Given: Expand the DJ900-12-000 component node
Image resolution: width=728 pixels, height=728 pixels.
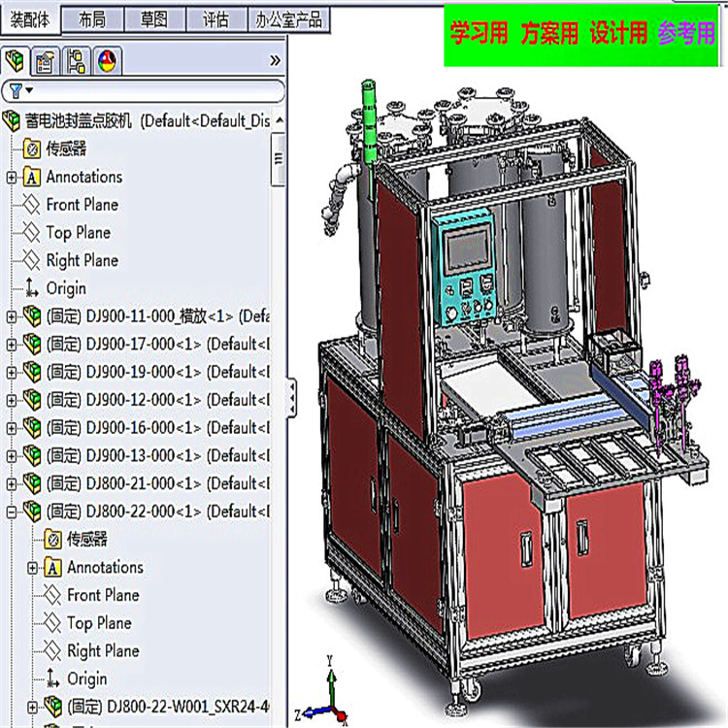Looking at the screenshot, I should point(11,400).
